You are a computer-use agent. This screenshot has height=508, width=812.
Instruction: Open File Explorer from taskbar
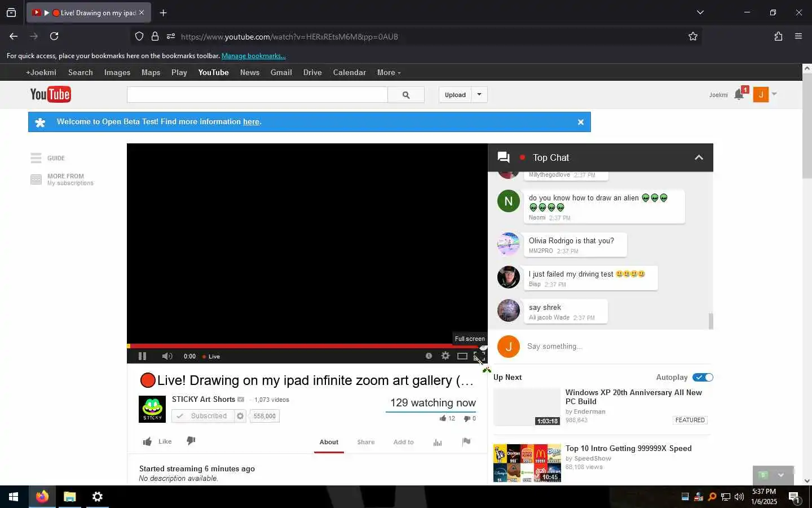(x=69, y=497)
